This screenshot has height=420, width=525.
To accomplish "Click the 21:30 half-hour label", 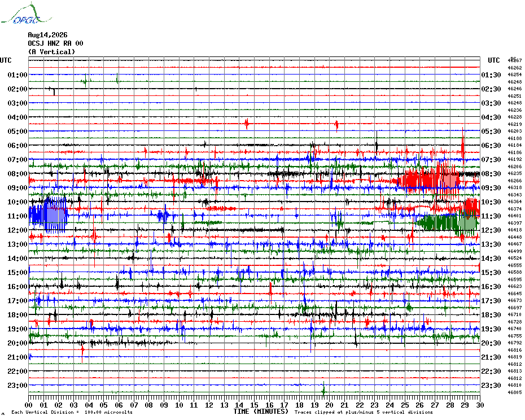I will coord(491,357).
